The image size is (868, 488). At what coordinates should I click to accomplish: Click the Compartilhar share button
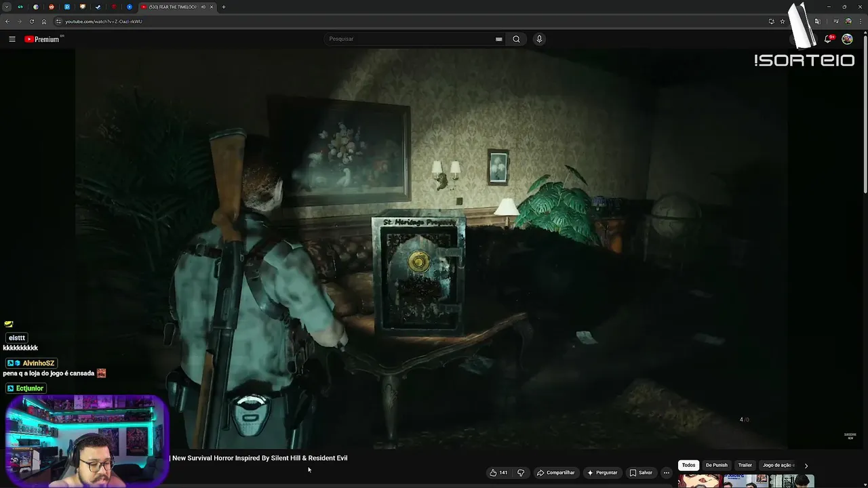(555, 472)
